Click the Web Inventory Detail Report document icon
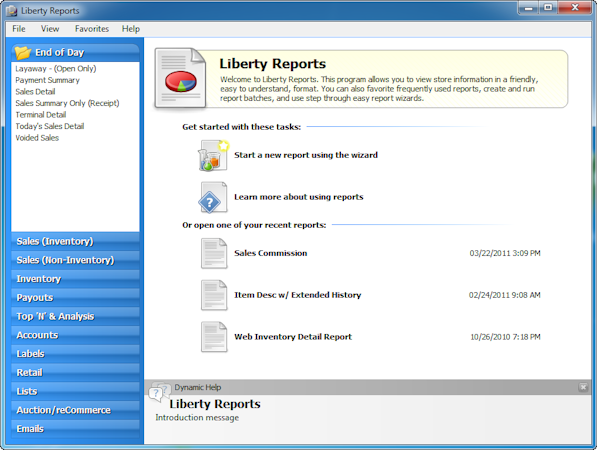This screenshot has width=597, height=450. 214,337
